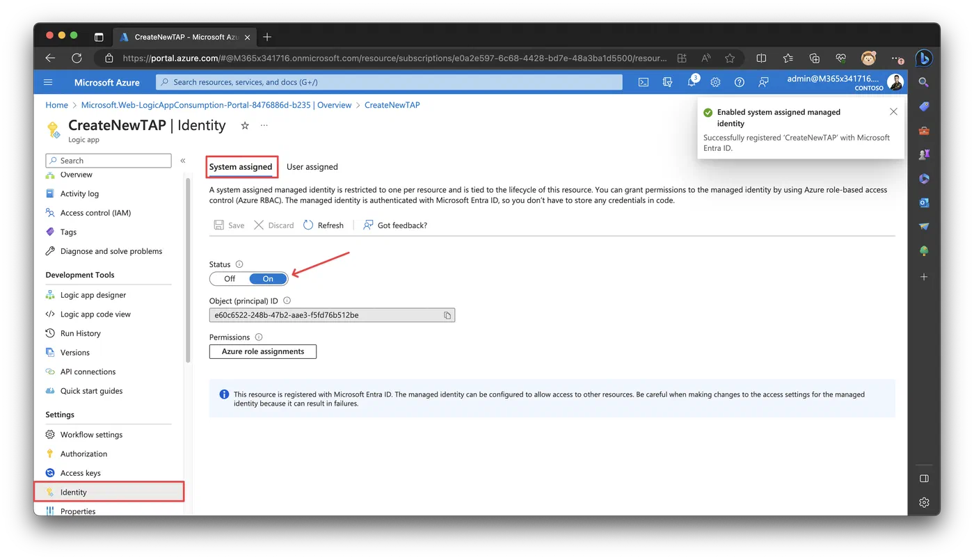Open the Azure portal hamburger menu
Viewport: 974px width, 560px height.
point(48,82)
